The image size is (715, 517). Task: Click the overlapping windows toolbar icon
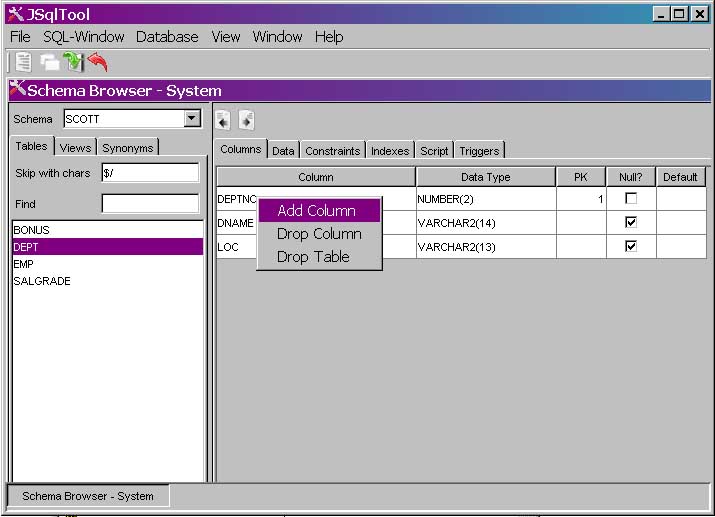click(49, 62)
